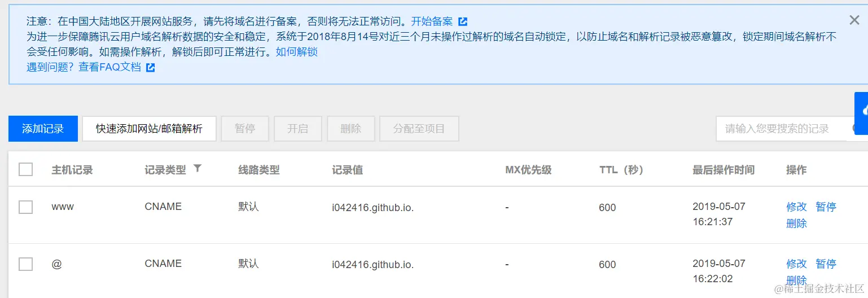Click the MX优先级 column header
The image size is (868, 298).
(528, 170)
